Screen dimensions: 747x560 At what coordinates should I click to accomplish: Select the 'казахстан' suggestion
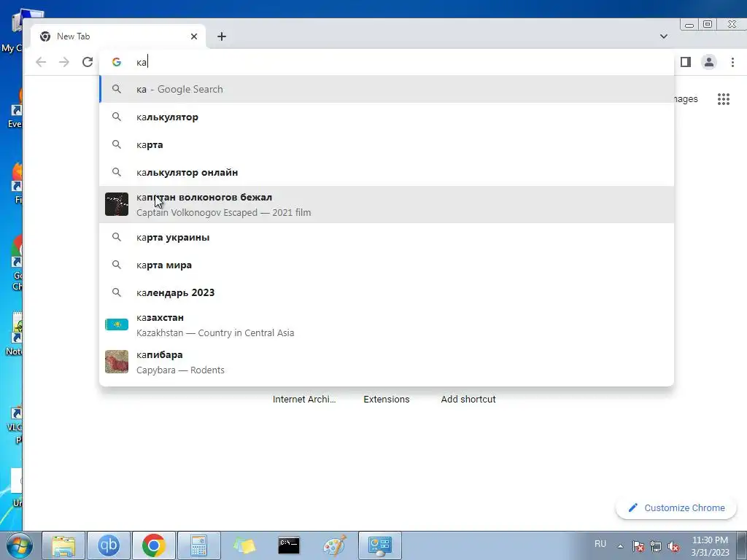click(387, 324)
